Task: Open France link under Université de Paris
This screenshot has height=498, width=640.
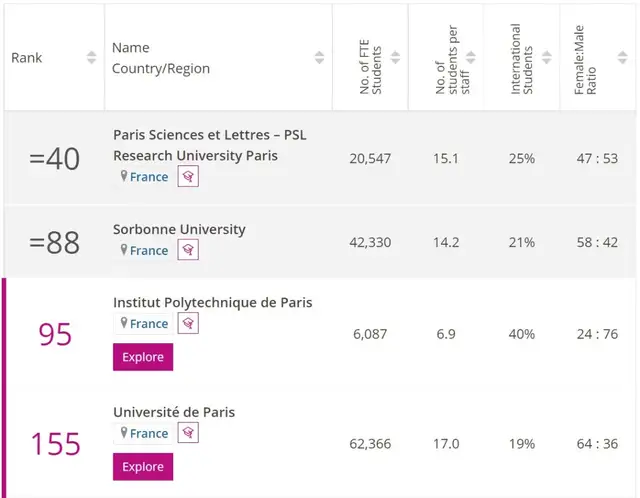Action: click(149, 433)
